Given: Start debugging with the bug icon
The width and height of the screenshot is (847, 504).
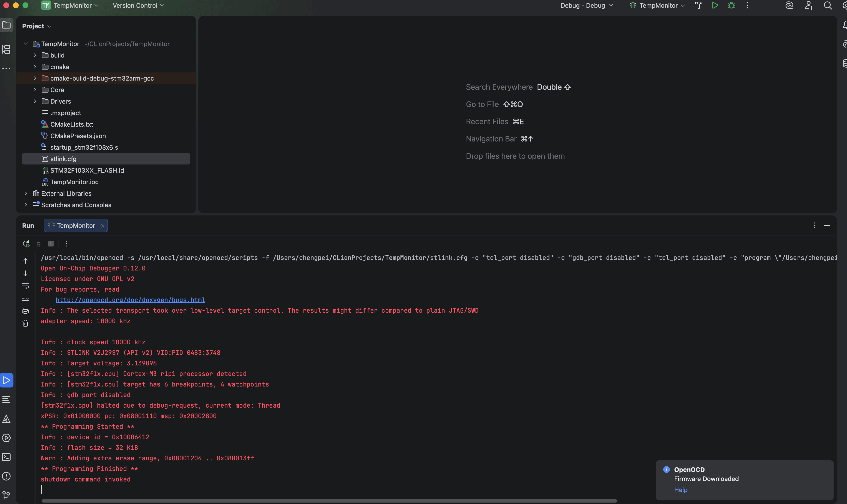Looking at the screenshot, I should [731, 6].
